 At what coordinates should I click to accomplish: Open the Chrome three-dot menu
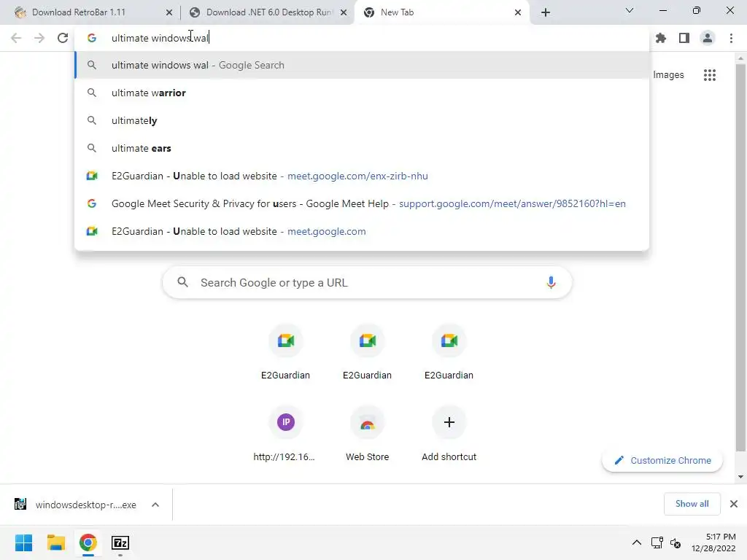731,38
